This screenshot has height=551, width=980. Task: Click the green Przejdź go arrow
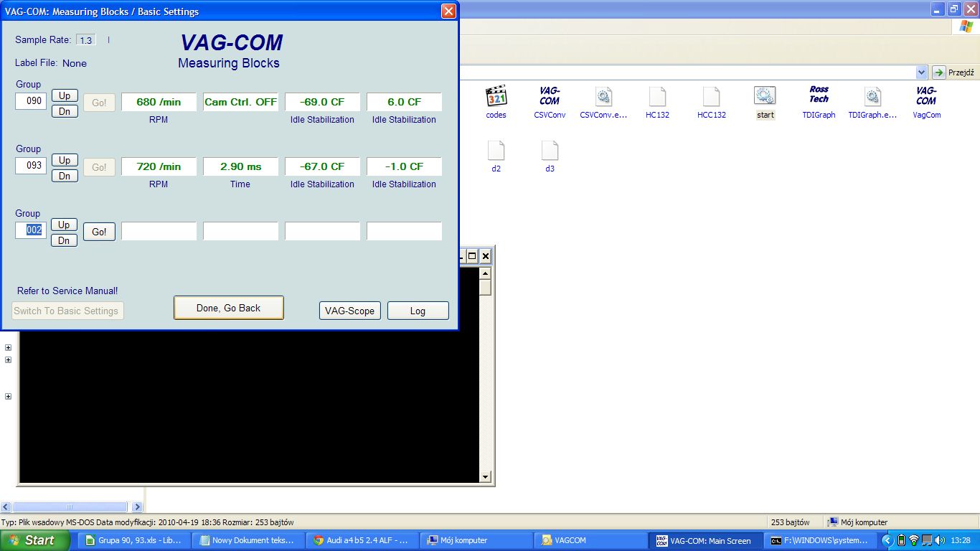939,72
